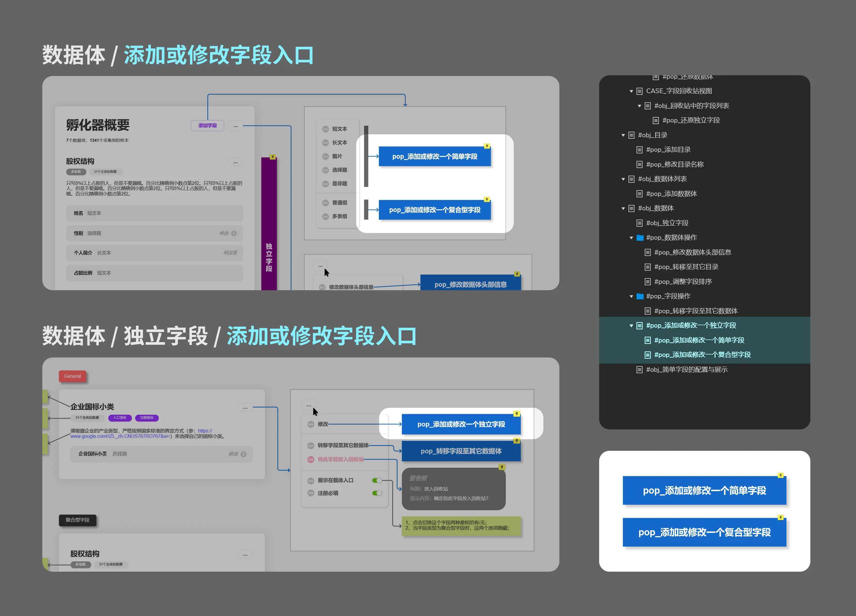Click the blue folder icon of #pop_字段操作
The height and width of the screenshot is (616, 856).
tap(640, 296)
